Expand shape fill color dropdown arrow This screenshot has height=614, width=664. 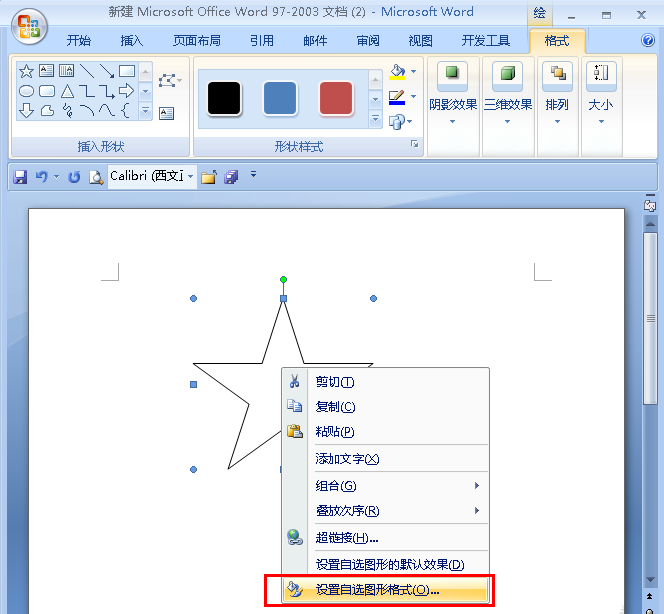click(x=413, y=72)
